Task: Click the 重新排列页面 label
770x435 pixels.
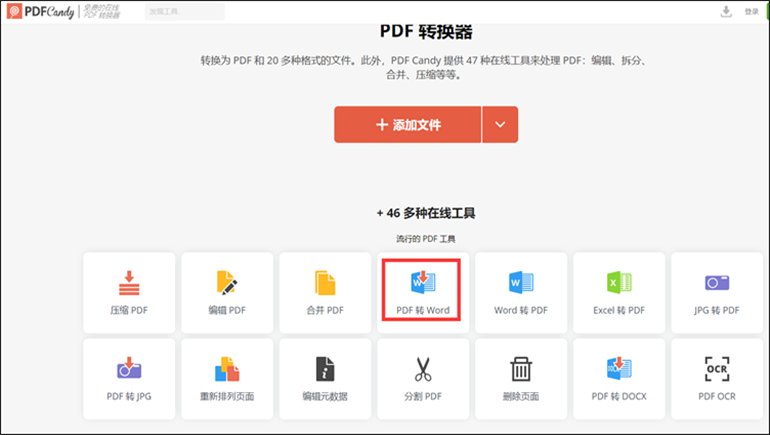Action: tap(227, 396)
